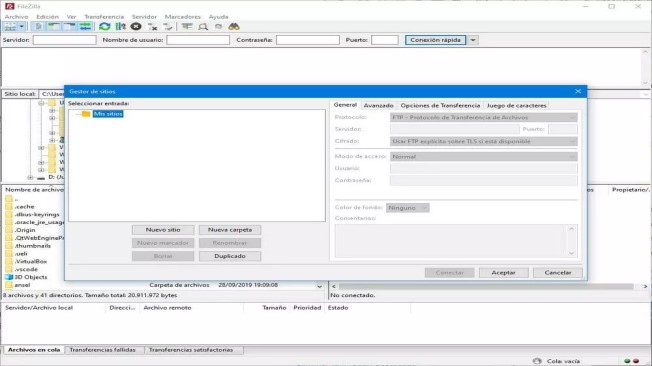Sort by Tamaño column in queue

(274, 308)
